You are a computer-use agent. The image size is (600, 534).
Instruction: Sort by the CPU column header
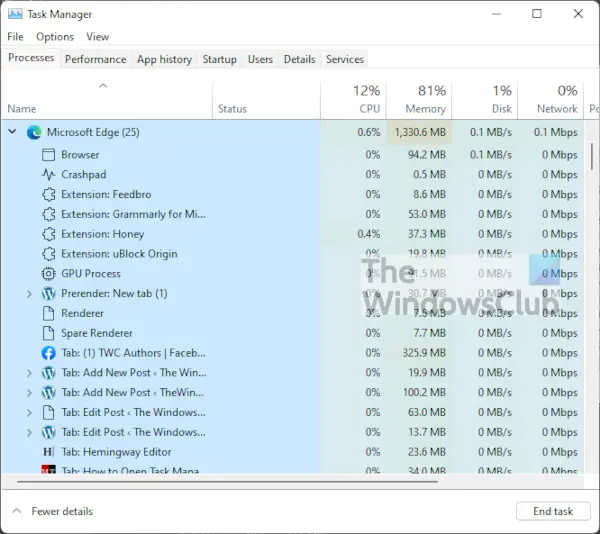pos(353,100)
